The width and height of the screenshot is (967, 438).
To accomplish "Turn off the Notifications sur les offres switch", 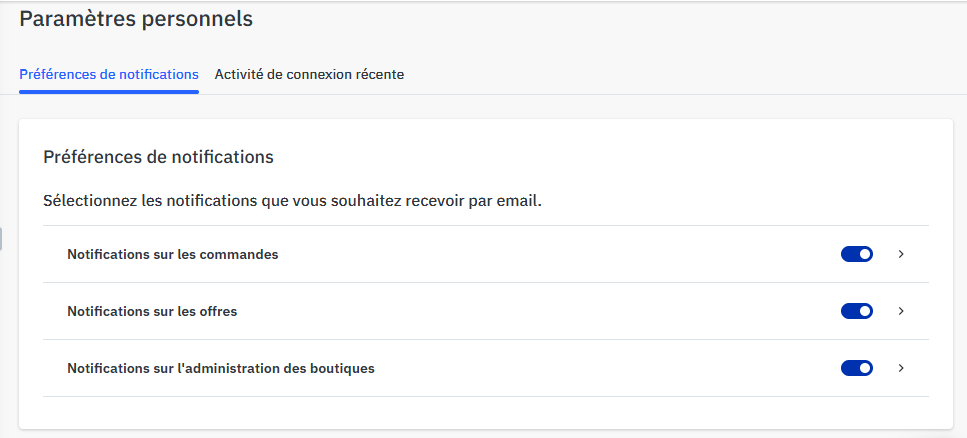I will (857, 311).
